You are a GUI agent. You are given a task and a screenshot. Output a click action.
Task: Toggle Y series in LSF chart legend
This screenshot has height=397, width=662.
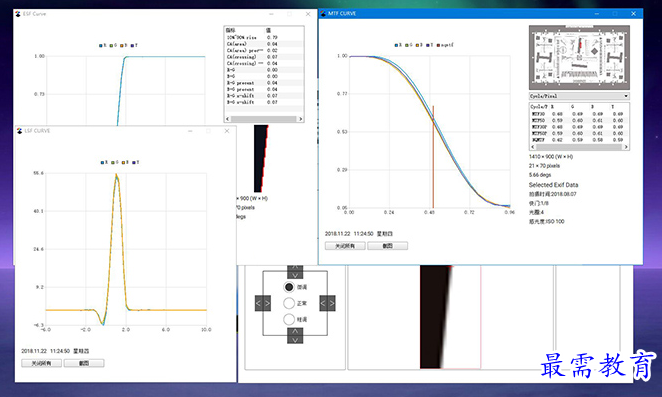tap(136, 162)
